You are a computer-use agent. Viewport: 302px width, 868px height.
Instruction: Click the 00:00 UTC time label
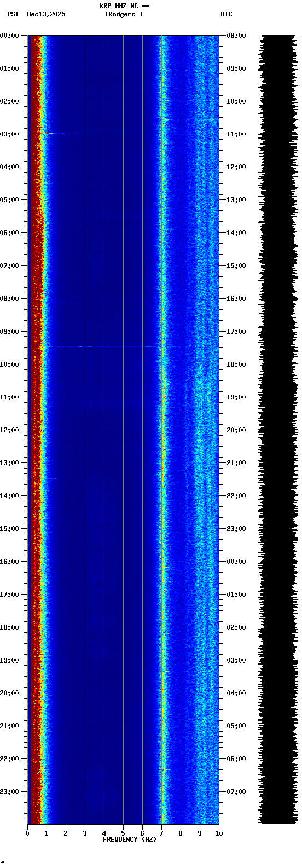click(236, 562)
